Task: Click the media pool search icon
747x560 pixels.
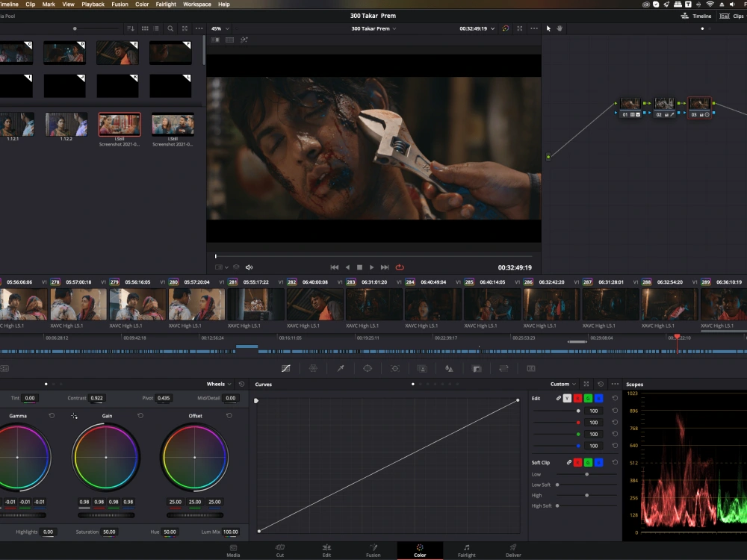Action: pyautogui.click(x=170, y=28)
